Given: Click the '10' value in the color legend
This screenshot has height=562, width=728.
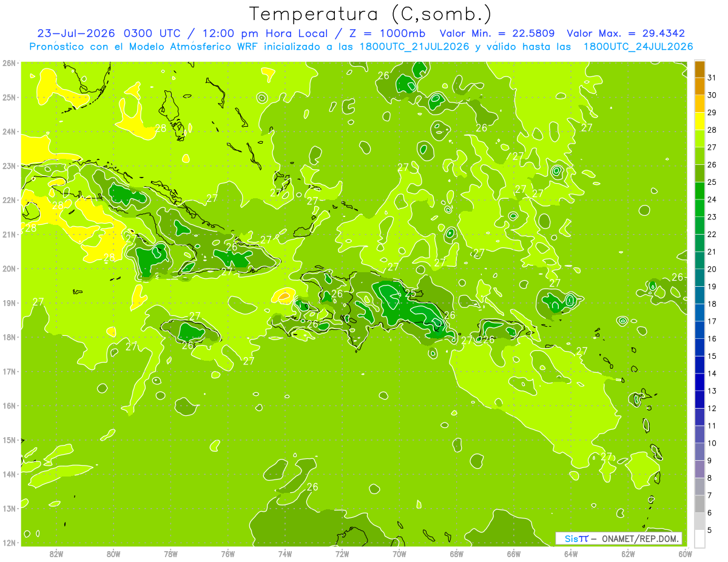Looking at the screenshot, I should (x=712, y=443).
